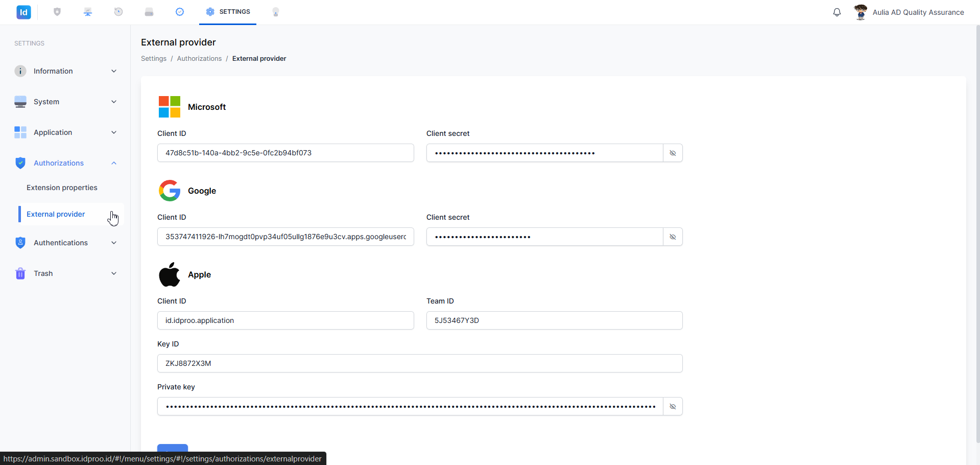This screenshot has width=980, height=465.
Task: Reveal the Microsoft client secret
Action: (673, 153)
